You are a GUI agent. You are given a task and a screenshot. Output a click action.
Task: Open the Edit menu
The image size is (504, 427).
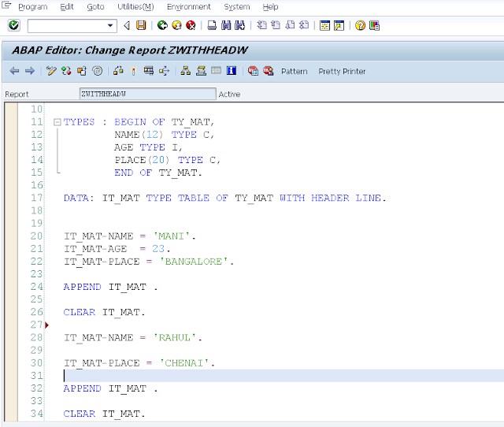coord(67,7)
